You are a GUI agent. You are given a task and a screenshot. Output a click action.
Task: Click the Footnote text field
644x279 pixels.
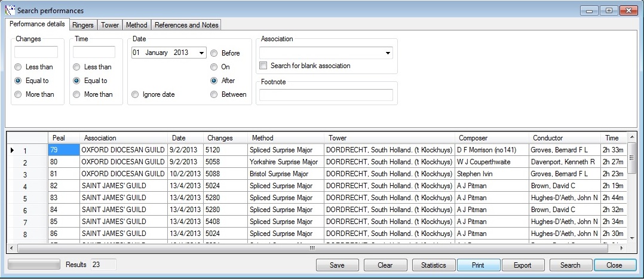pyautogui.click(x=326, y=95)
